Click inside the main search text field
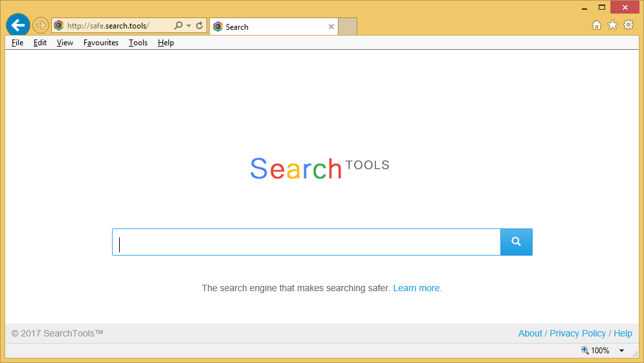 click(306, 242)
